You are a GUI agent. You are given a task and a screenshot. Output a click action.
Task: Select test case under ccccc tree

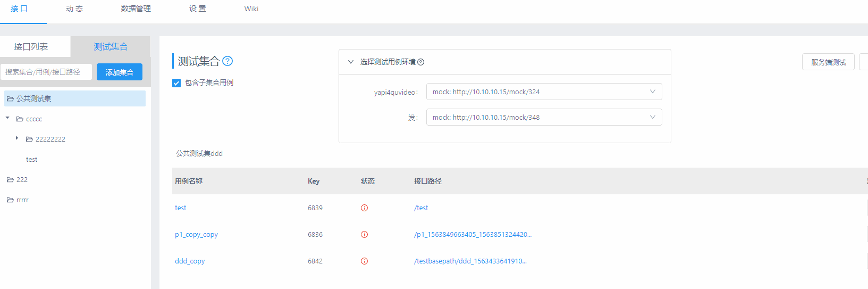32,160
